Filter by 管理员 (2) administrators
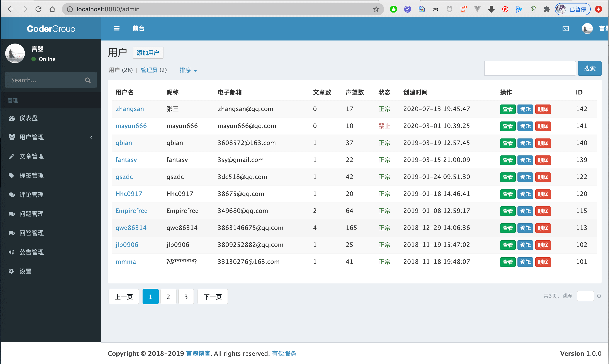The width and height of the screenshot is (609, 364). 153,70
